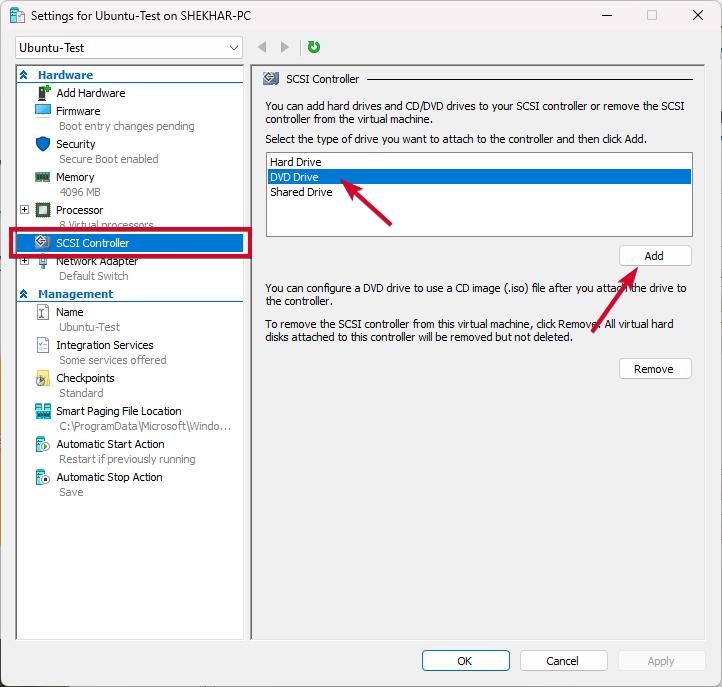Select the Processor settings entry

tap(80, 210)
